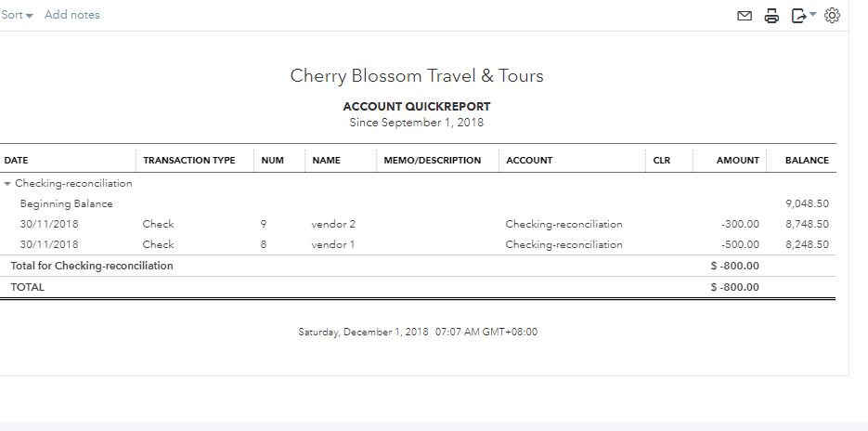
Task: Click the email report envelope icon
Action: click(745, 16)
